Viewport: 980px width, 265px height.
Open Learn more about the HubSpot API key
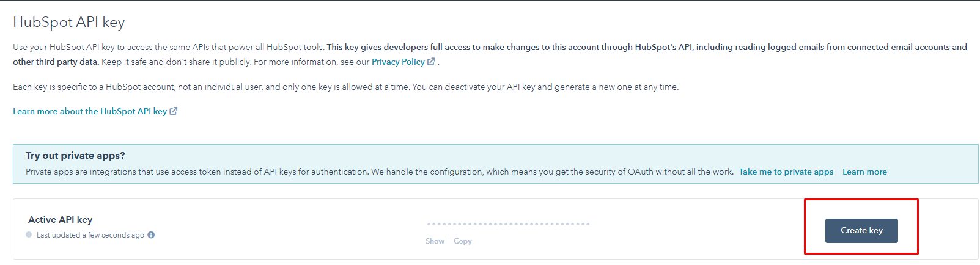(x=90, y=111)
